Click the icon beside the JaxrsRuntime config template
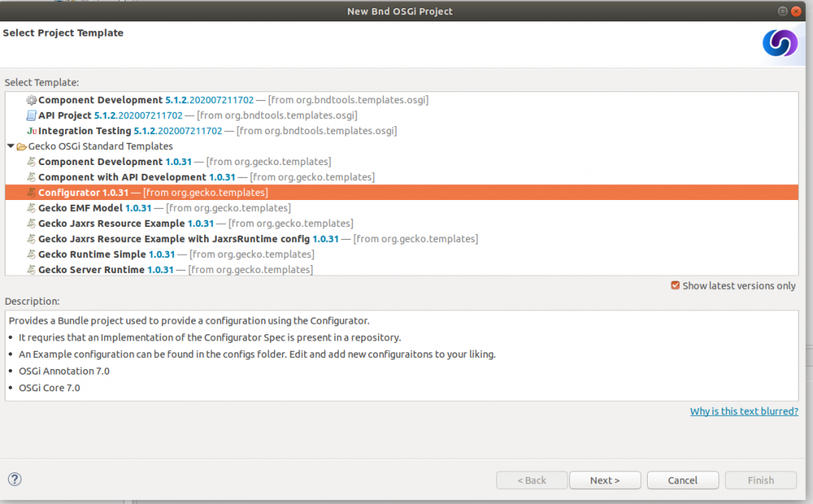Viewport: 813px width, 504px height. (32, 239)
